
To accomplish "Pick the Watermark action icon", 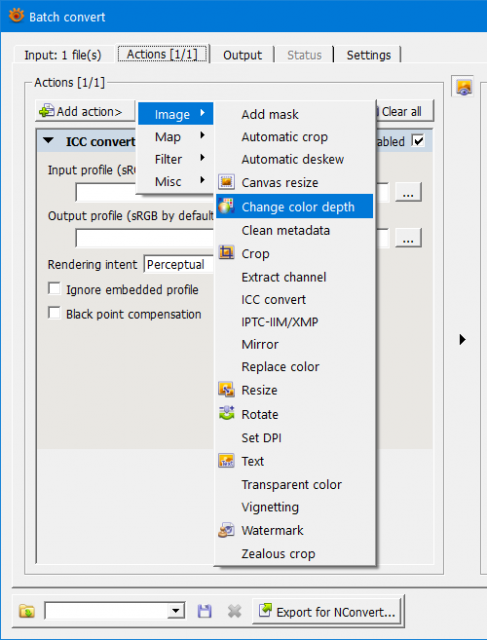I will [x=226, y=530].
